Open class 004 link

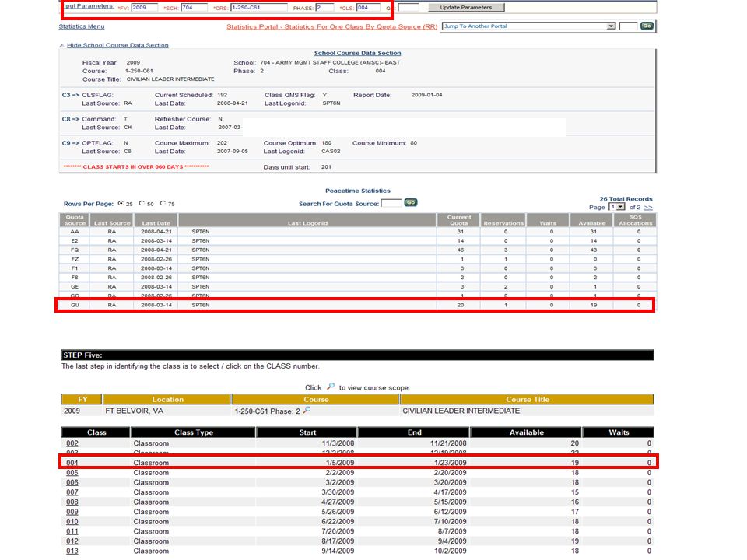click(72, 463)
